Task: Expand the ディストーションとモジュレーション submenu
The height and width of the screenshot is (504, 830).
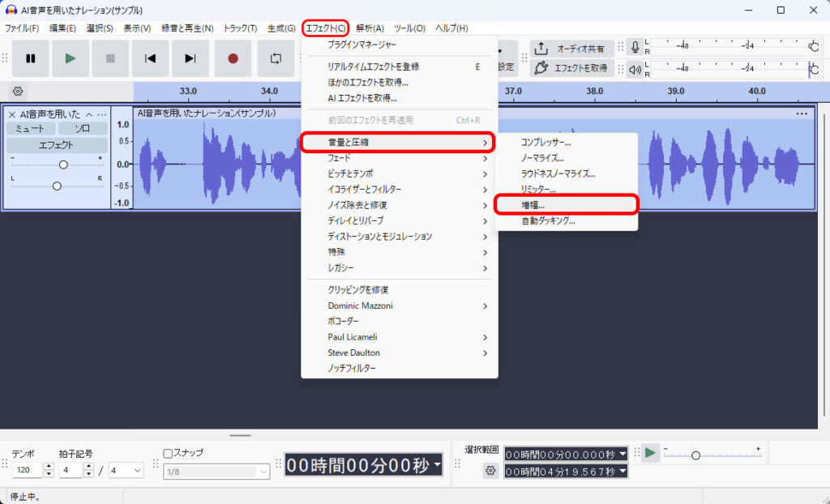Action: 400,237
